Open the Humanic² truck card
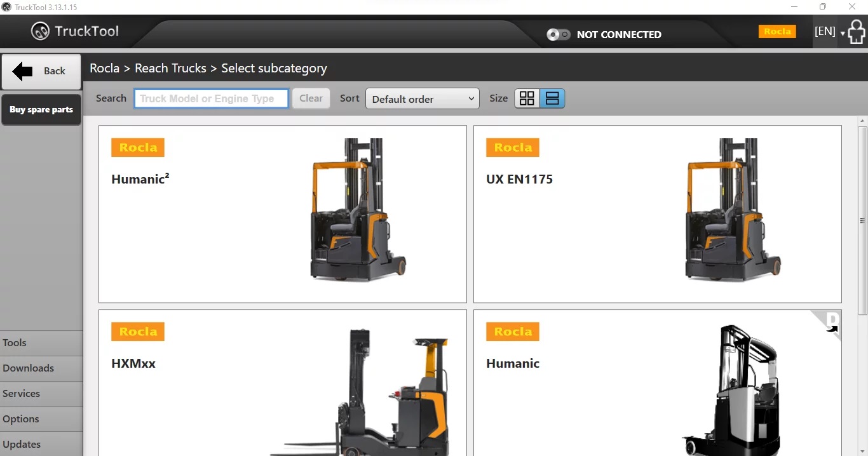Viewport: 868px width, 456px height. coord(283,214)
